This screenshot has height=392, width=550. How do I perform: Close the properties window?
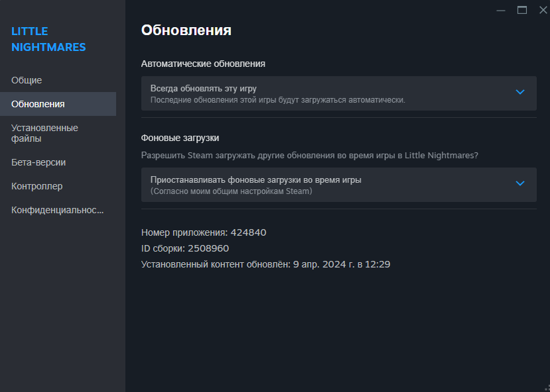543,10
